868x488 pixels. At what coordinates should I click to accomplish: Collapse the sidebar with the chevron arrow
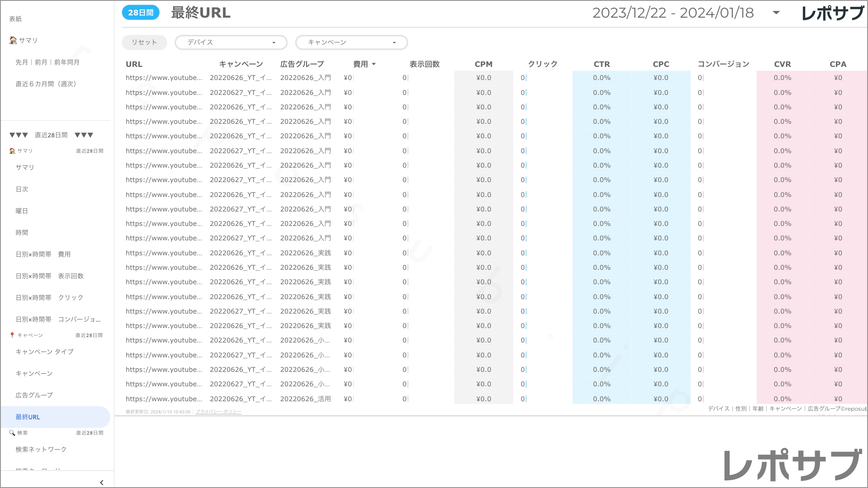(x=102, y=483)
